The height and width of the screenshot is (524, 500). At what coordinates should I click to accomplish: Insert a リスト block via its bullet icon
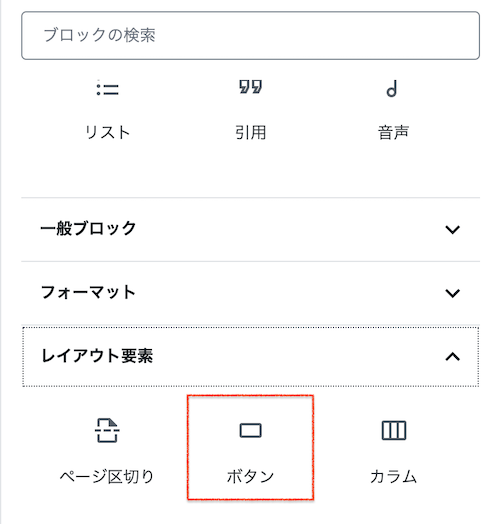pos(107,89)
